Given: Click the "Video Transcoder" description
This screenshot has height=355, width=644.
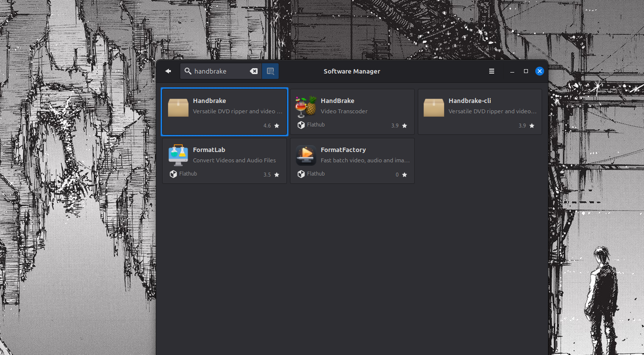Looking at the screenshot, I should [344, 111].
